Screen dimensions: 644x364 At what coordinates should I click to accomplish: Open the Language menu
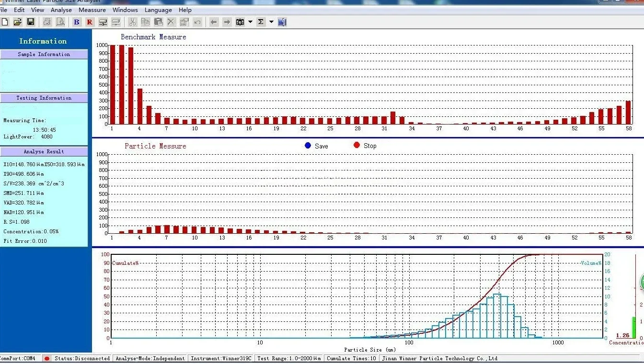click(x=158, y=10)
